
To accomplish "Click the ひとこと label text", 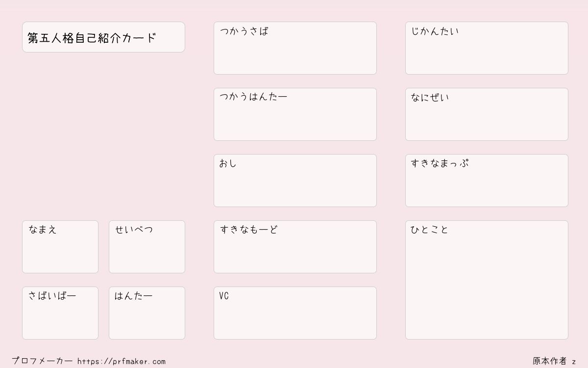I will pos(430,230).
